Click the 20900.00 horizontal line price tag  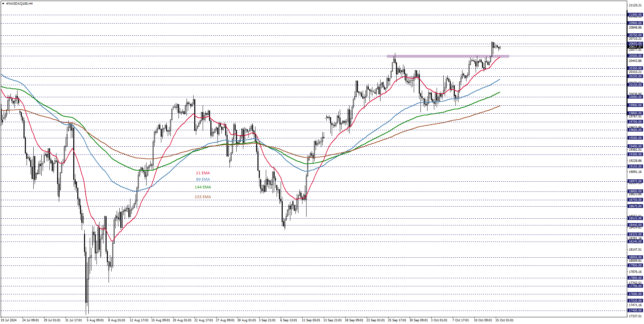(x=635, y=23)
